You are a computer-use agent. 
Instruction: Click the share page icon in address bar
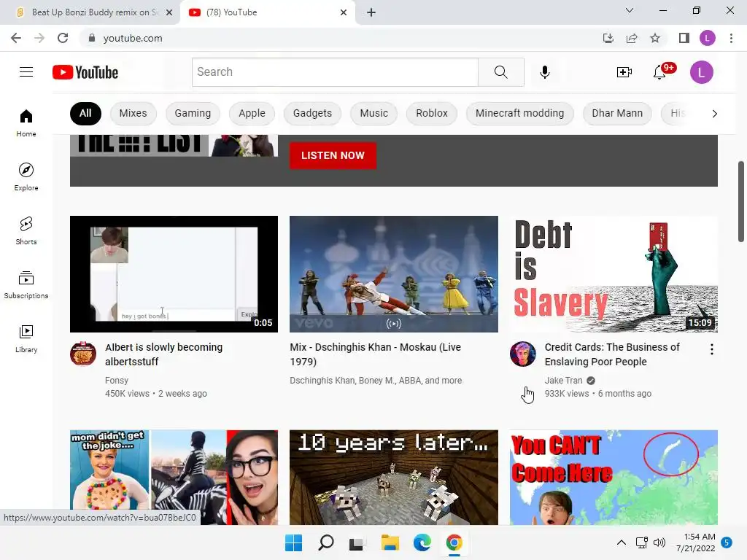pos(632,38)
